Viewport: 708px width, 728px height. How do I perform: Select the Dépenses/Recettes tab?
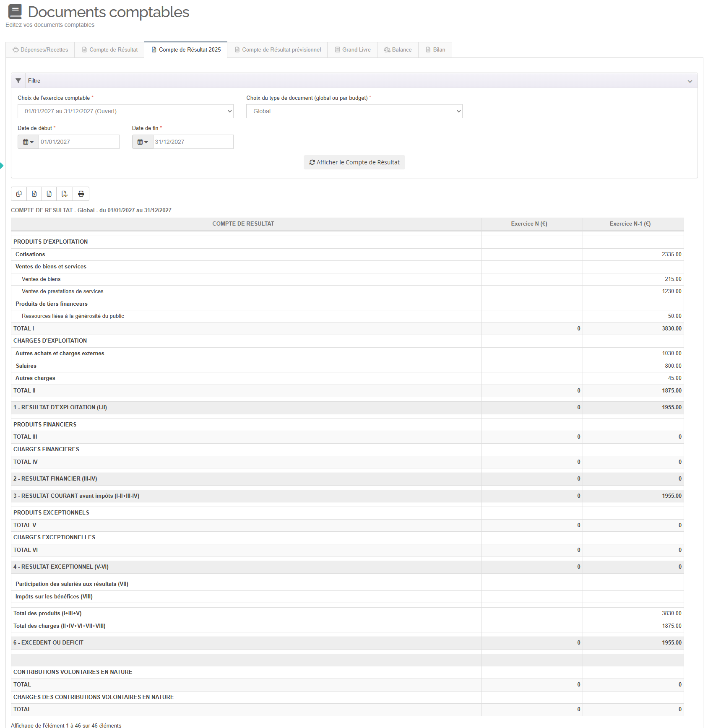pyautogui.click(x=40, y=49)
